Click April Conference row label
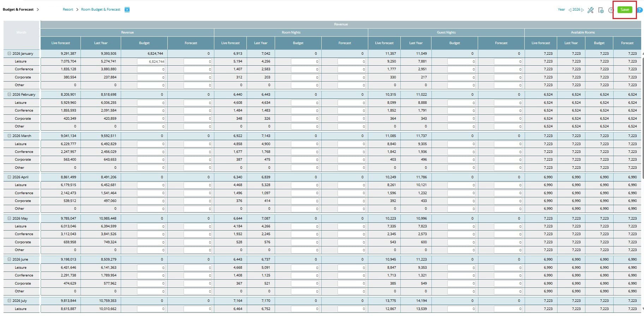This screenshot has height=316, width=644. point(24,193)
